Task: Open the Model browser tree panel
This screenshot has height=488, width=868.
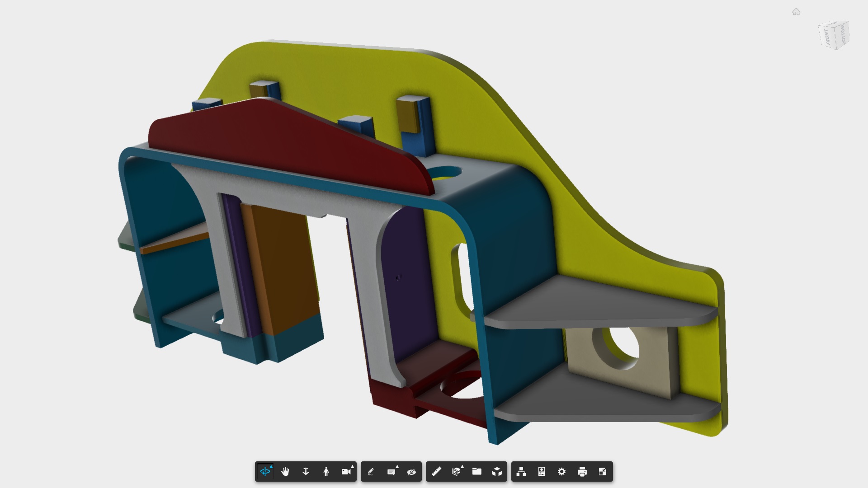Action: tap(521, 472)
